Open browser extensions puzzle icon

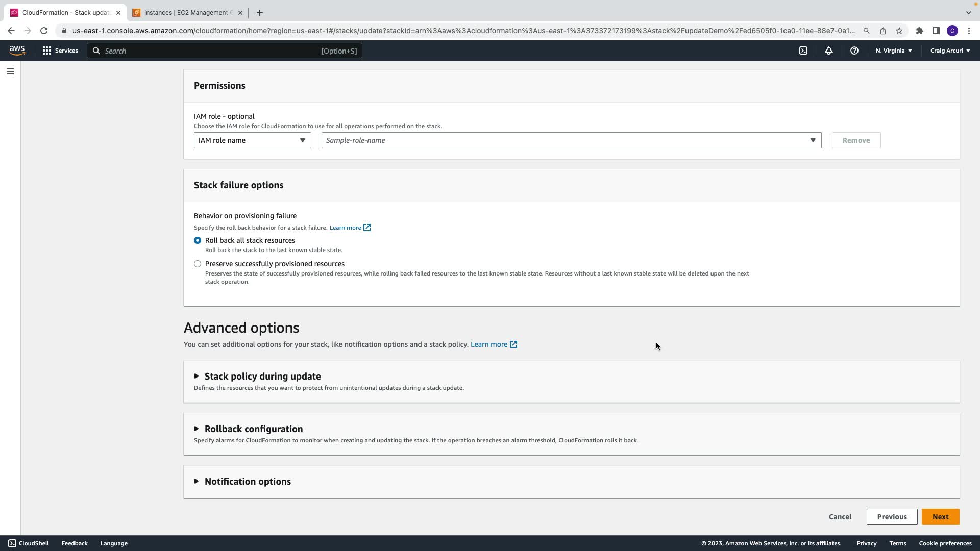click(920, 31)
